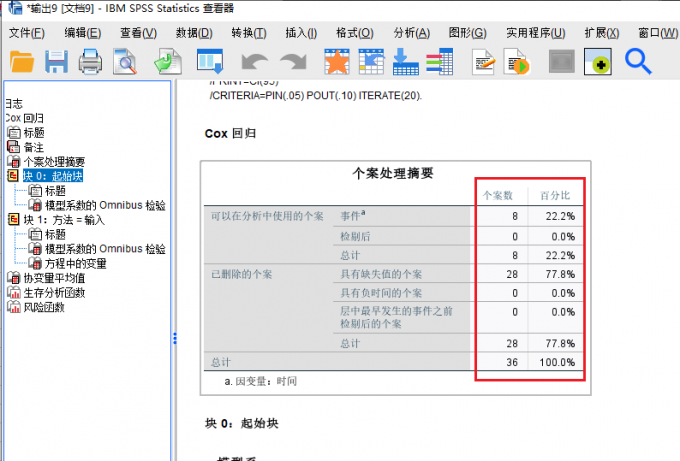The height and width of the screenshot is (461, 680).
Task: Select 标题 under Cox 回归
Action: click(x=34, y=133)
